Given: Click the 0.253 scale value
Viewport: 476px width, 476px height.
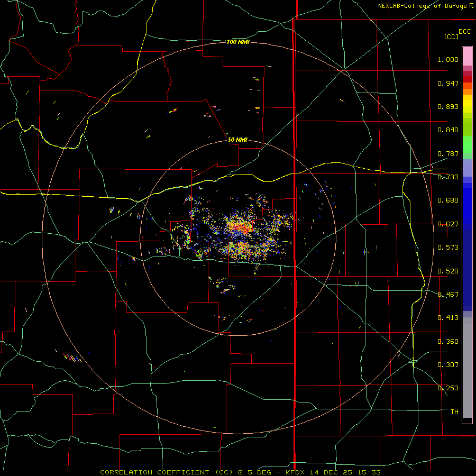Looking at the screenshot, I should tap(448, 388).
